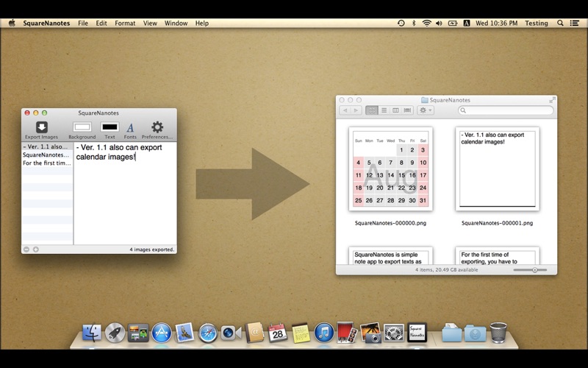Open Spotlight search icon
The height and width of the screenshot is (368, 588).
pyautogui.click(x=560, y=23)
